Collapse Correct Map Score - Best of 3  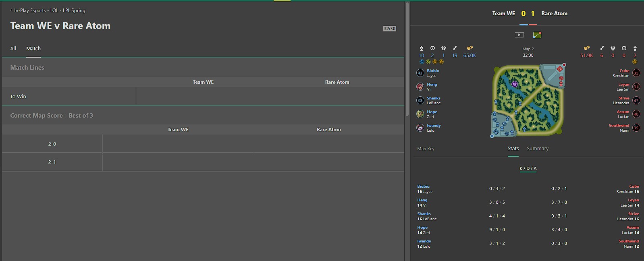[x=203, y=116]
